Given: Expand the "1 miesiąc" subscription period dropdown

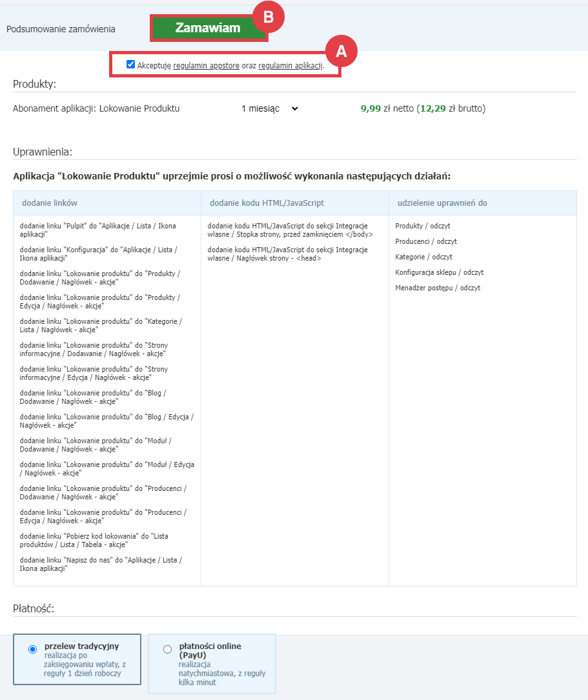Looking at the screenshot, I should point(269,109).
